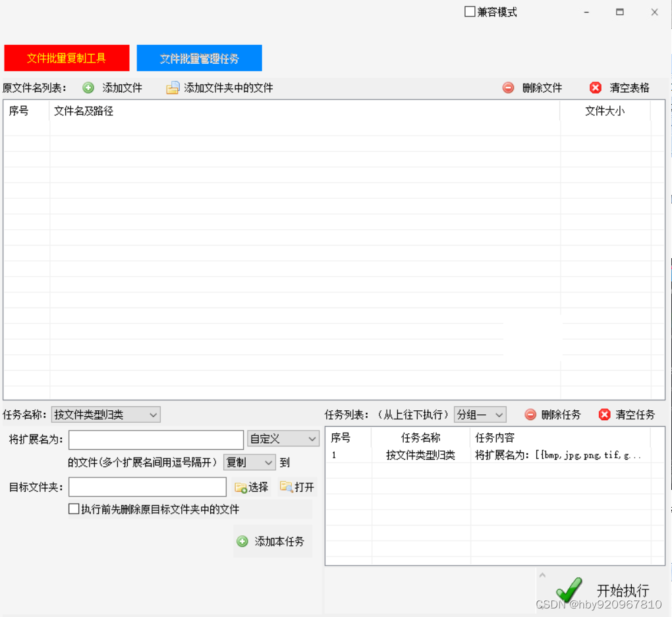Open the 复制 operation dropdown
The width and height of the screenshot is (672, 617).
click(249, 462)
